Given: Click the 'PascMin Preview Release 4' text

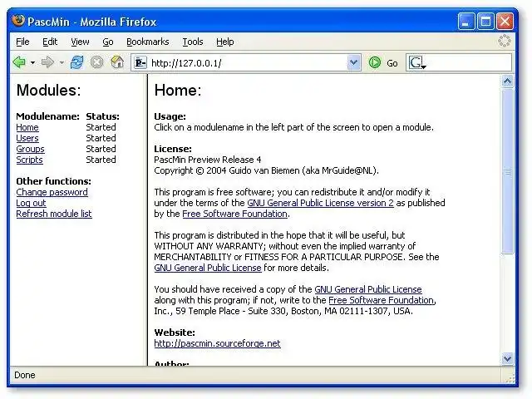Looking at the screenshot, I should (208, 160).
